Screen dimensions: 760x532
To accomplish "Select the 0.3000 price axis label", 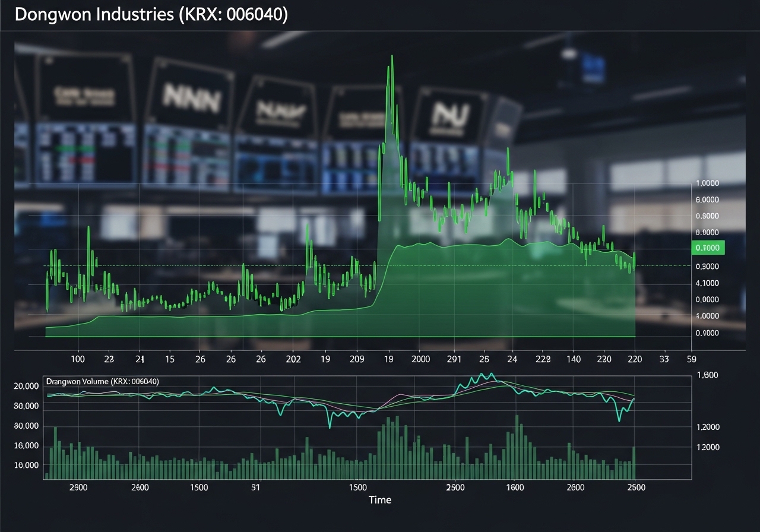I will point(707,267).
